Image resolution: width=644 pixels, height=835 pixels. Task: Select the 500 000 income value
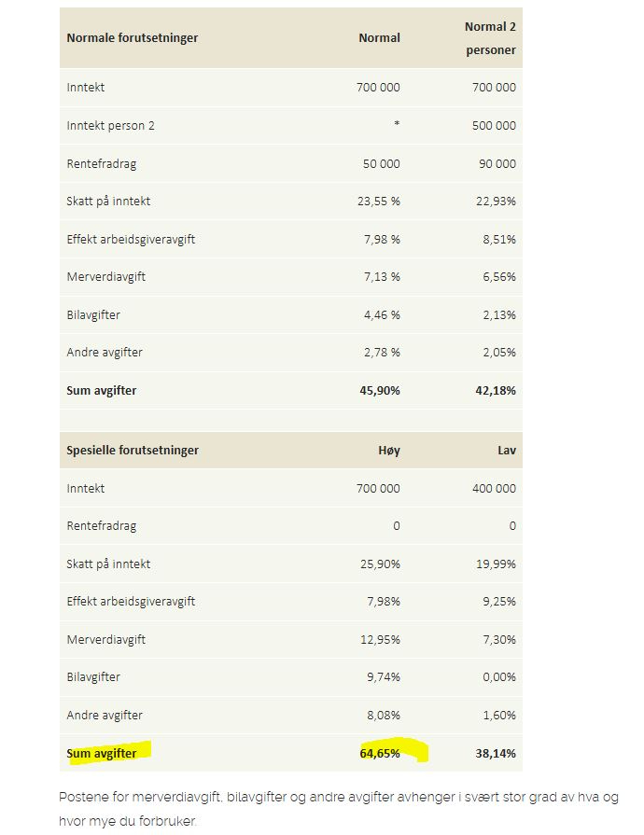(x=494, y=125)
